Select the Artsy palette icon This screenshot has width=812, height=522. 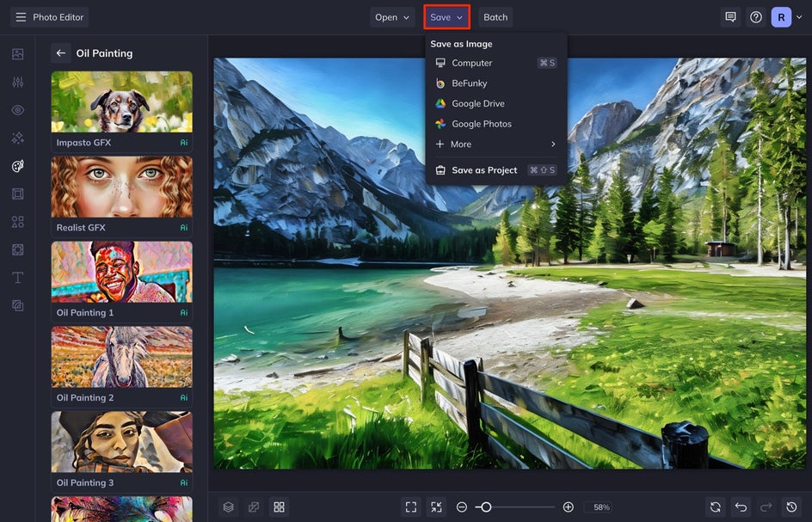17,166
